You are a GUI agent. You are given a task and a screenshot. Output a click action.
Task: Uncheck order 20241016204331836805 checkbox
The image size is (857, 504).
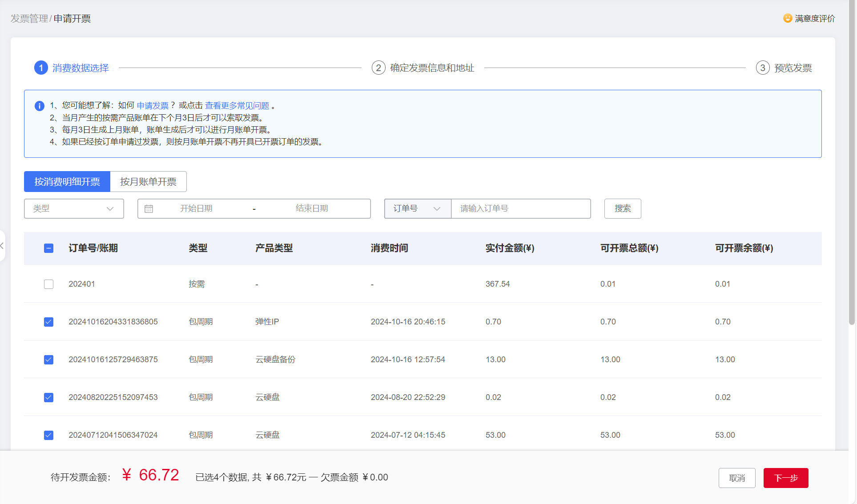[49, 322]
